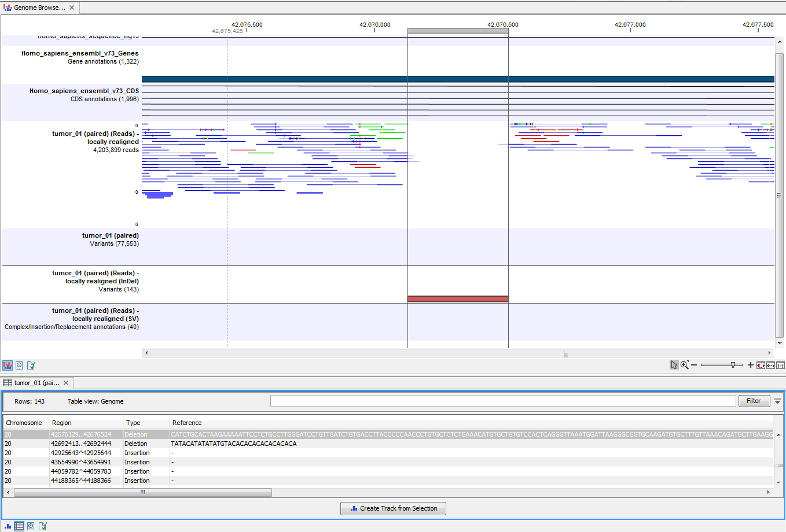The height and width of the screenshot is (532, 786).
Task: Zoom out with the minus icon
Action: click(x=694, y=365)
